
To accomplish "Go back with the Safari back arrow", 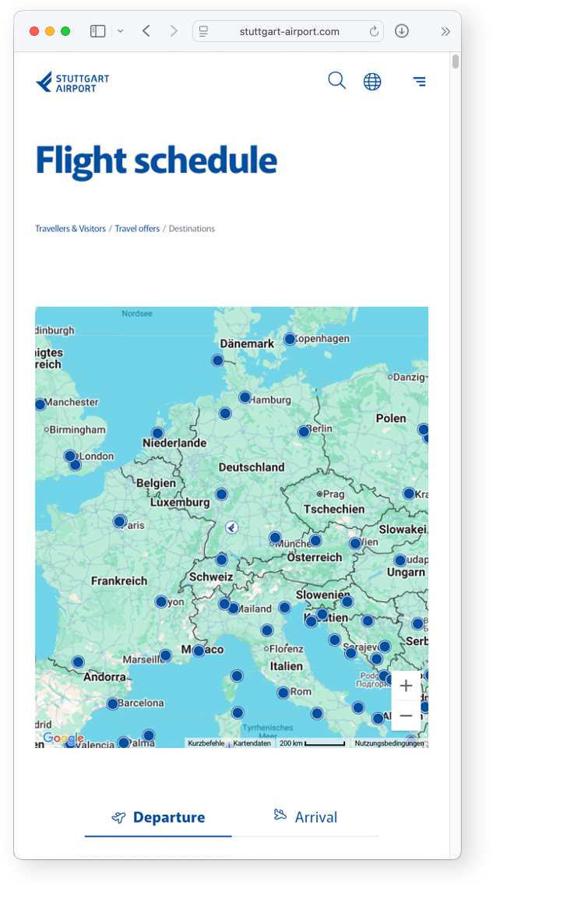I will click(x=146, y=30).
